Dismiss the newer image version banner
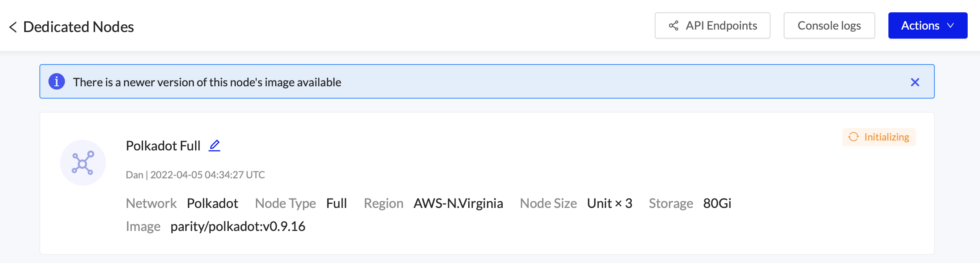 tap(915, 82)
